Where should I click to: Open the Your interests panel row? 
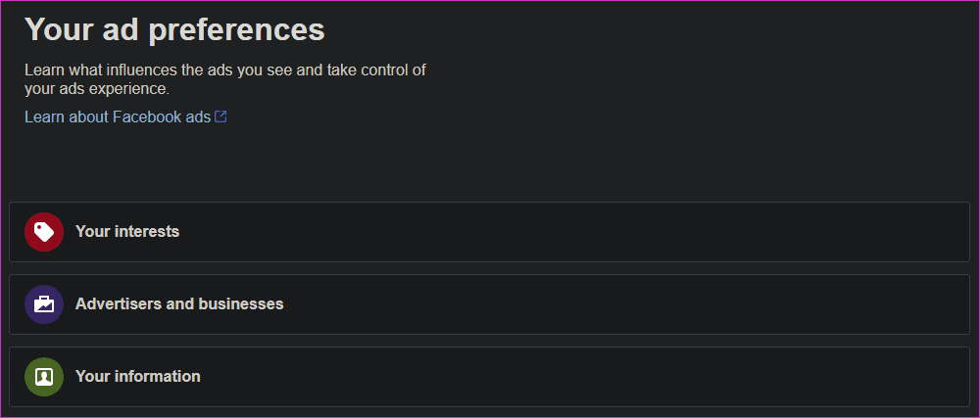coord(489,232)
